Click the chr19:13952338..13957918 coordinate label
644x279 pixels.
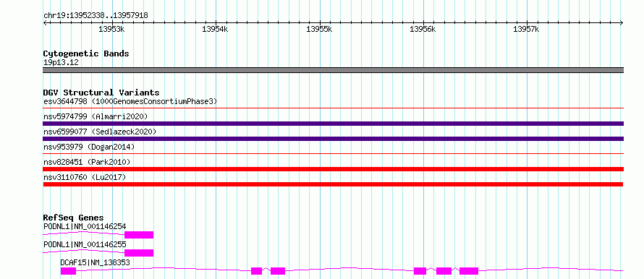tap(96, 16)
